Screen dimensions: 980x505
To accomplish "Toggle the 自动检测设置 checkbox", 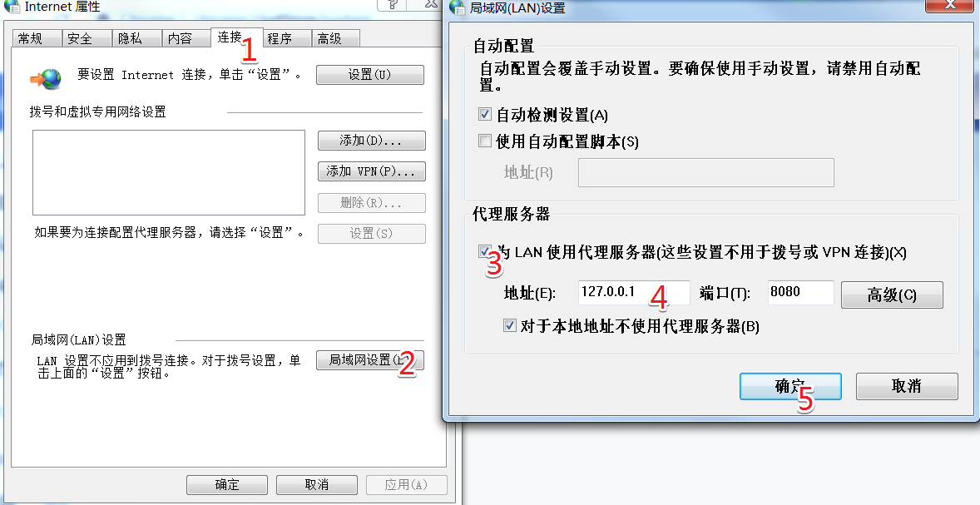I will 484,114.
